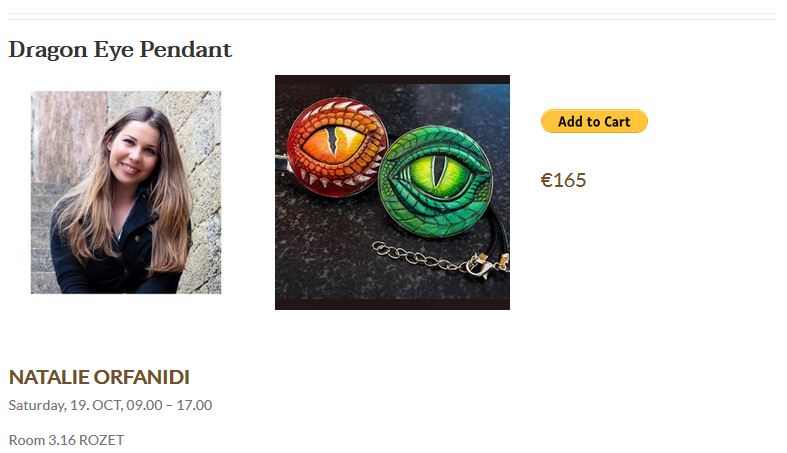The height and width of the screenshot is (453, 787).
Task: Click the orange slit pupil of red eye
Action: 332,140
